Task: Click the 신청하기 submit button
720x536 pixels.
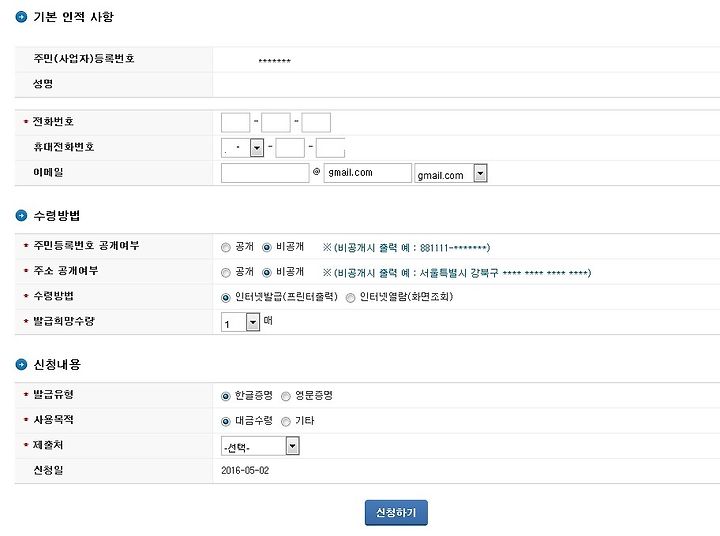Action: 396,513
